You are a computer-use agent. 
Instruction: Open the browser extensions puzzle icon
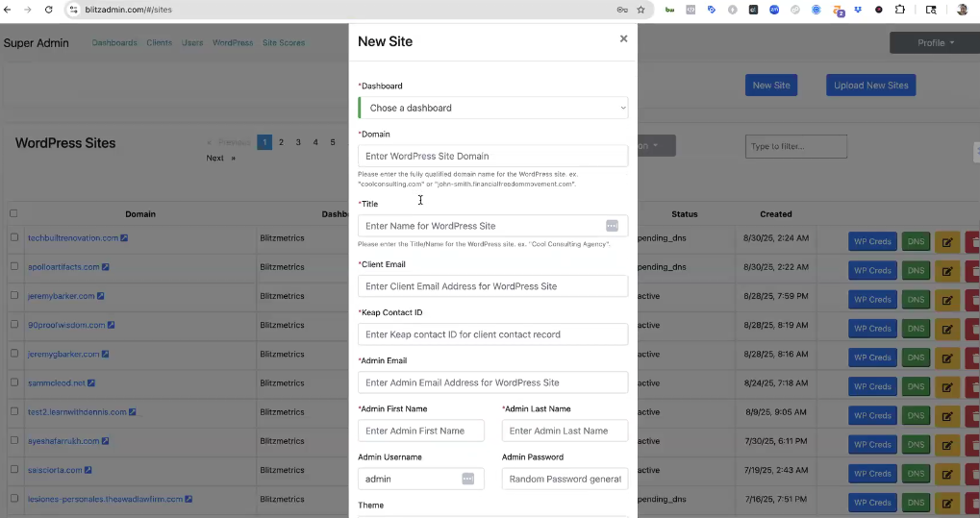pos(900,10)
